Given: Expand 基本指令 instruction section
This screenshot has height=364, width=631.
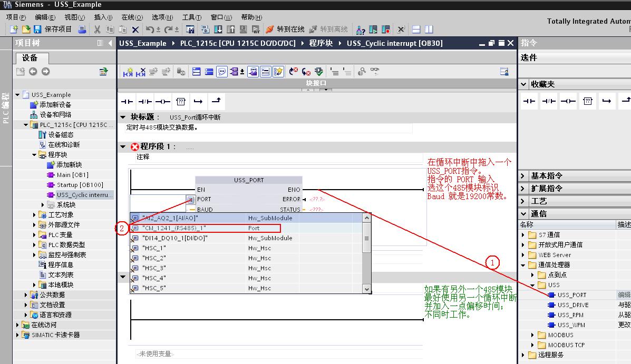Looking at the screenshot, I should pos(523,176).
